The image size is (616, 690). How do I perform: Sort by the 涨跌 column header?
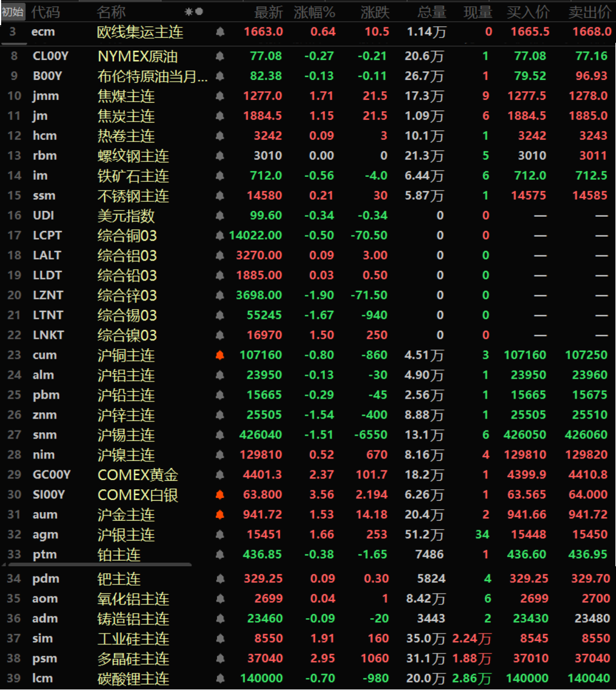pyautogui.click(x=375, y=12)
